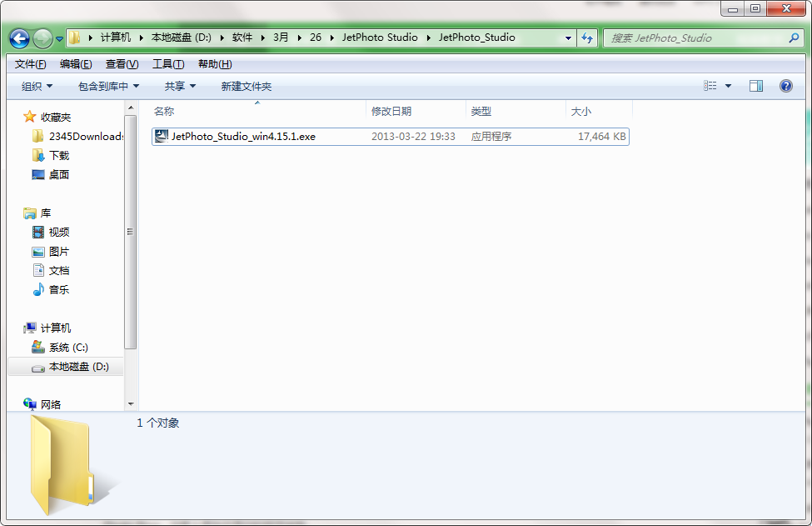Click the 17,464 KB size cell

602,137
